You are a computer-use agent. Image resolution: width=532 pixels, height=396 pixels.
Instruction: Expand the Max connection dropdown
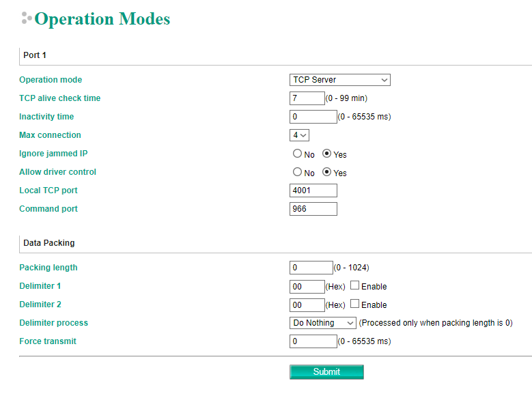(300, 135)
